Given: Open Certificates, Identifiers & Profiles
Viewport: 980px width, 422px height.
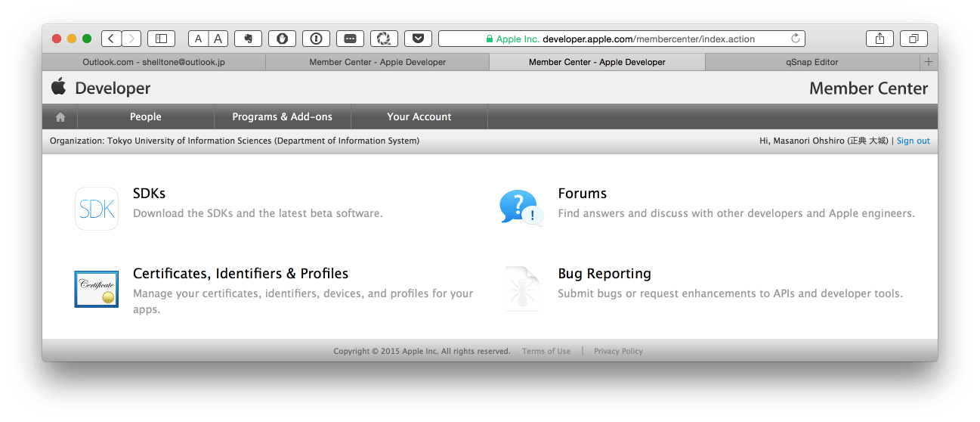Looking at the screenshot, I should (x=241, y=274).
